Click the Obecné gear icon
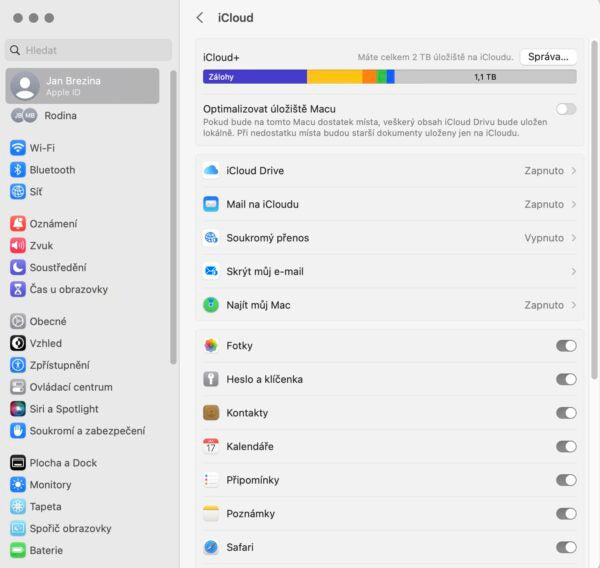The width and height of the screenshot is (600, 568). pos(18,321)
